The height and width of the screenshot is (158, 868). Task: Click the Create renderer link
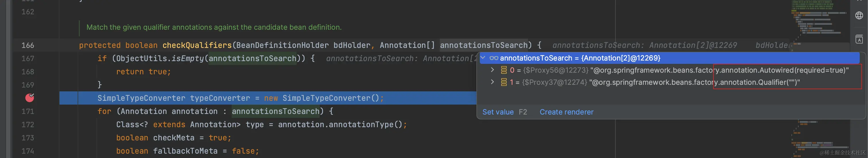566,112
